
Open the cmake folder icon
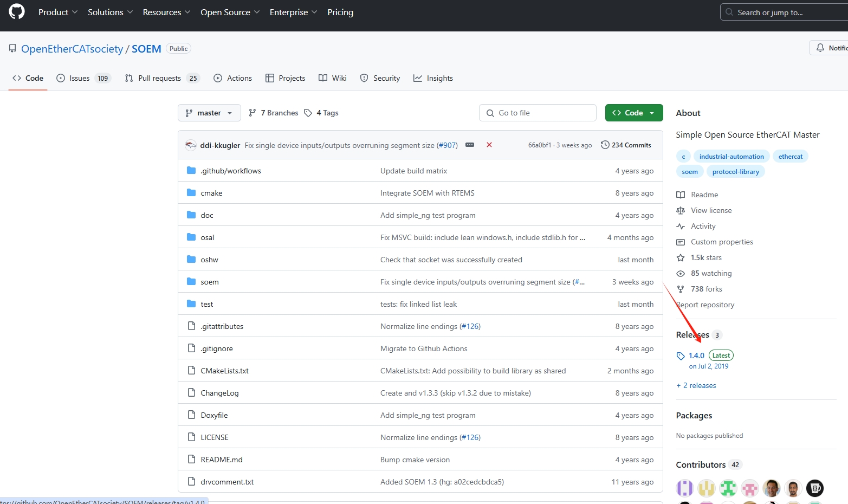click(x=191, y=193)
